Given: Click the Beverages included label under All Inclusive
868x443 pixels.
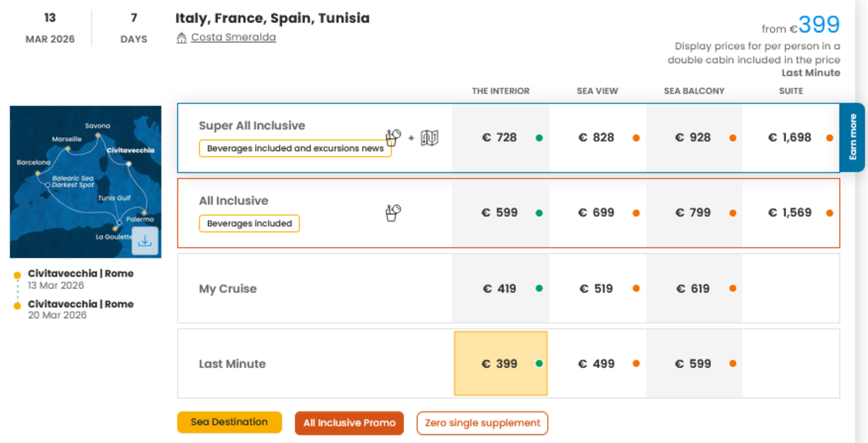Looking at the screenshot, I should click(249, 224).
